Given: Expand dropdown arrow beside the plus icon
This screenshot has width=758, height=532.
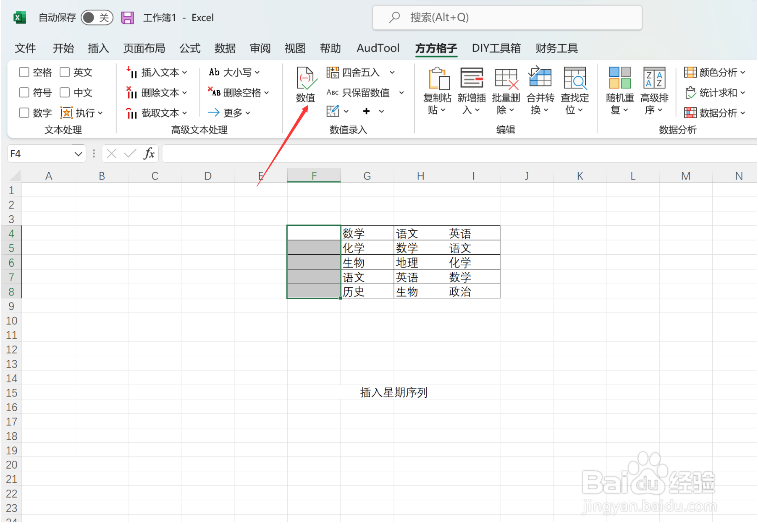Looking at the screenshot, I should 381,112.
